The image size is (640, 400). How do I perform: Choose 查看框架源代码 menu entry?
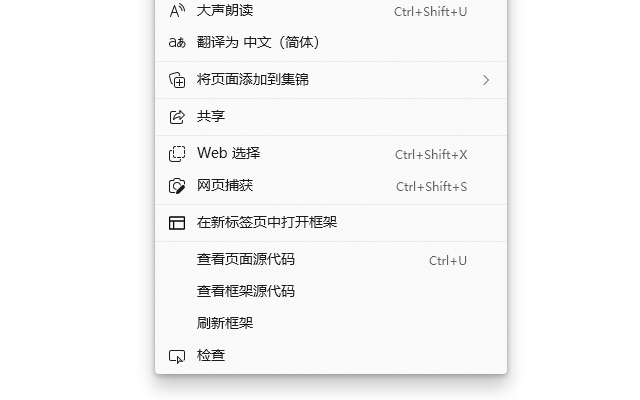pyautogui.click(x=246, y=292)
